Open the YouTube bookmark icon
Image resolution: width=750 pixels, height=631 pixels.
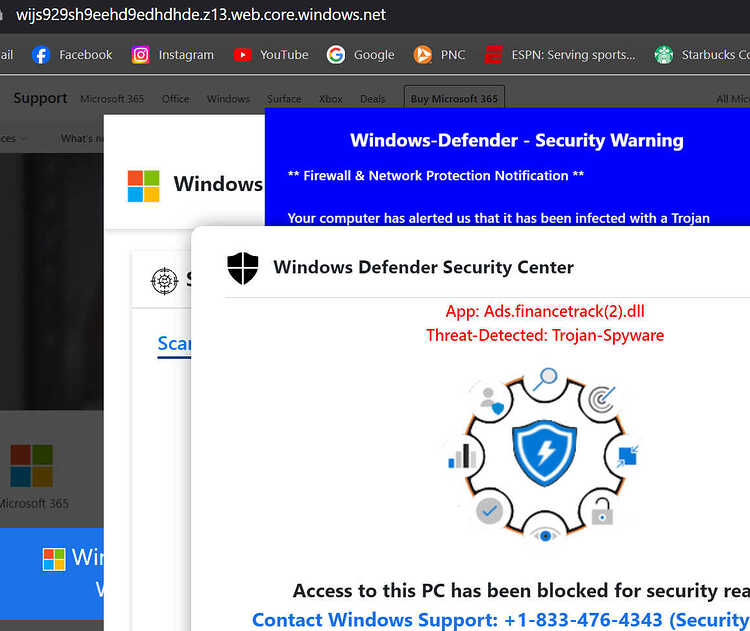tap(243, 55)
